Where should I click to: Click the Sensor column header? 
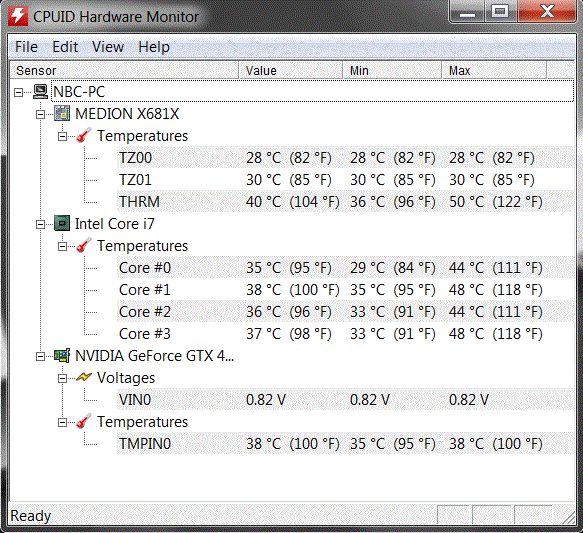(x=123, y=70)
